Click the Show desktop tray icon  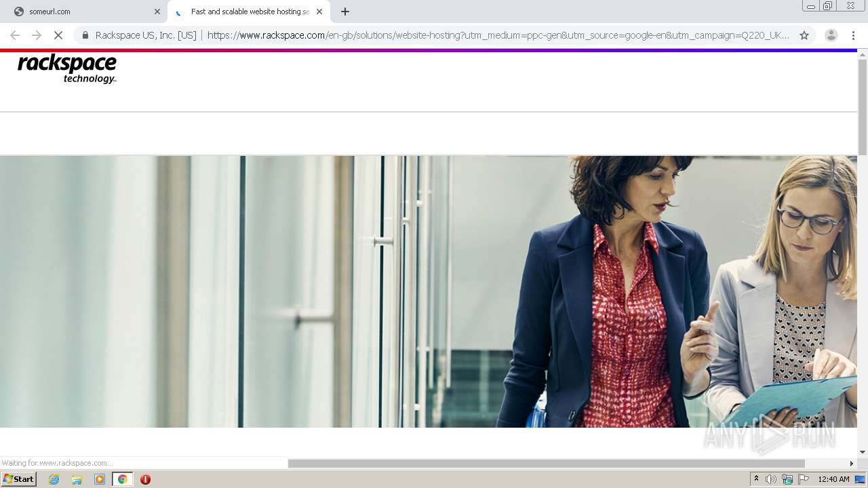click(861, 479)
